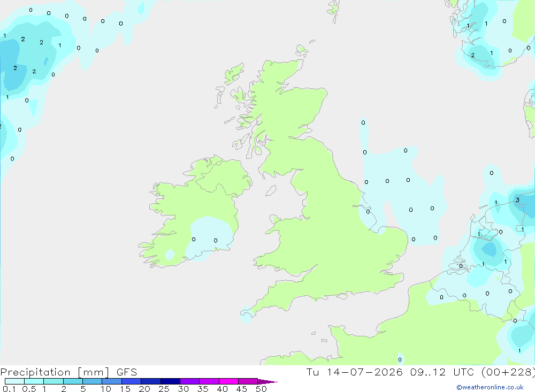535x392 pixels.
Task: Click the over-50 mm legend arrow tip
Action: click(x=267, y=382)
